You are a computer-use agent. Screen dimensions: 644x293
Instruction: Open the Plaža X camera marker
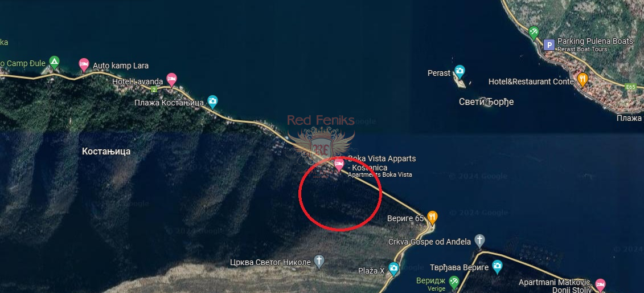coord(393,268)
